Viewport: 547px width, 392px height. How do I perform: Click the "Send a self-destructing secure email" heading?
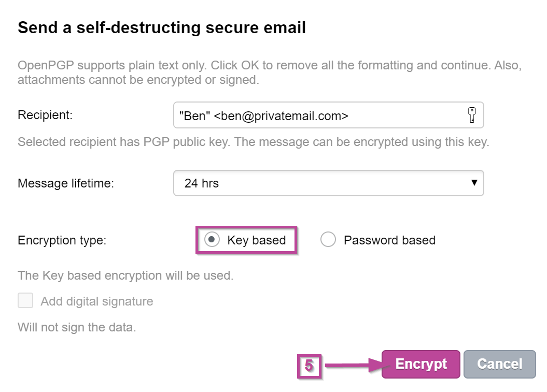(x=162, y=27)
